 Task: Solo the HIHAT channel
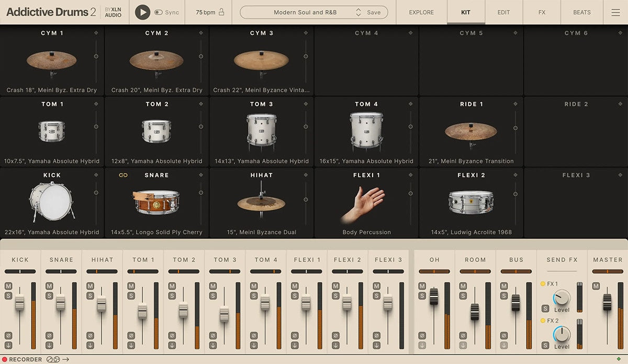(x=90, y=295)
